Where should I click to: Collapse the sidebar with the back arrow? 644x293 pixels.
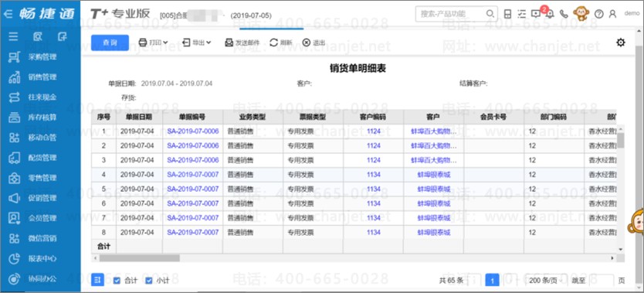pos(8,14)
